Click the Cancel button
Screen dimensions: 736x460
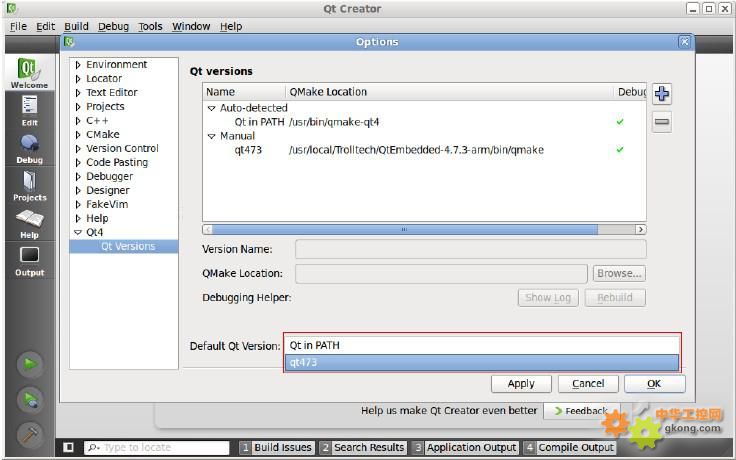(x=588, y=383)
